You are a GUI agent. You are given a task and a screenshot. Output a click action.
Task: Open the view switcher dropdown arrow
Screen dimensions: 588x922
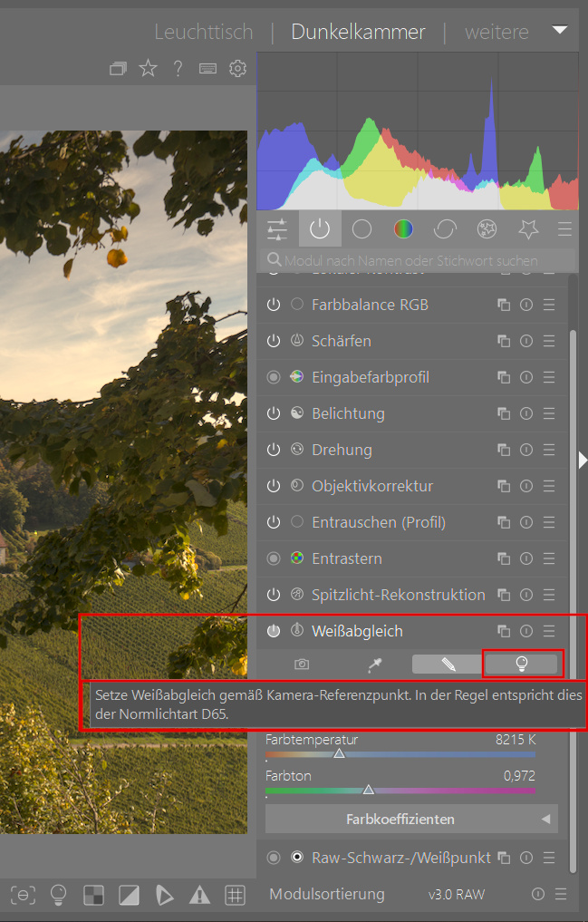[x=560, y=30]
